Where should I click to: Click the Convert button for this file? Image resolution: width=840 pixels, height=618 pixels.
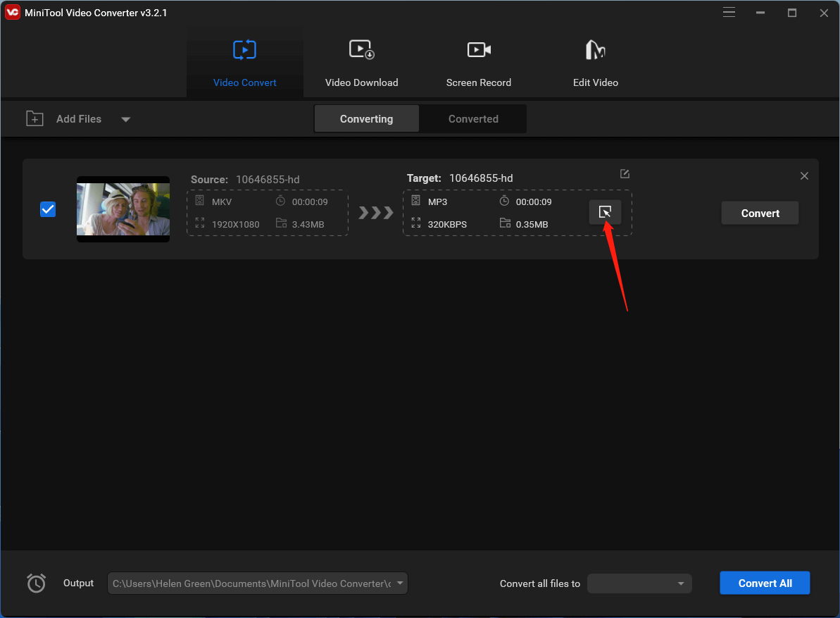tap(760, 214)
